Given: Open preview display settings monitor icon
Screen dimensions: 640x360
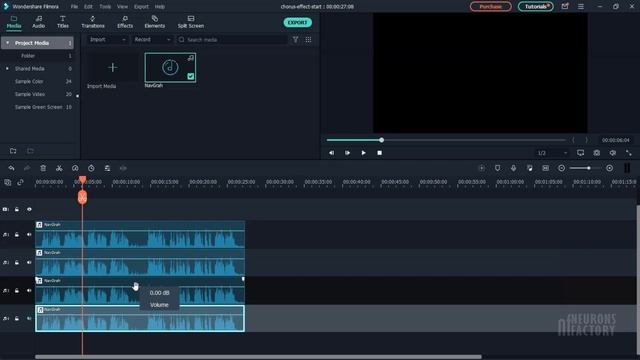Looking at the screenshot, I should 580,153.
